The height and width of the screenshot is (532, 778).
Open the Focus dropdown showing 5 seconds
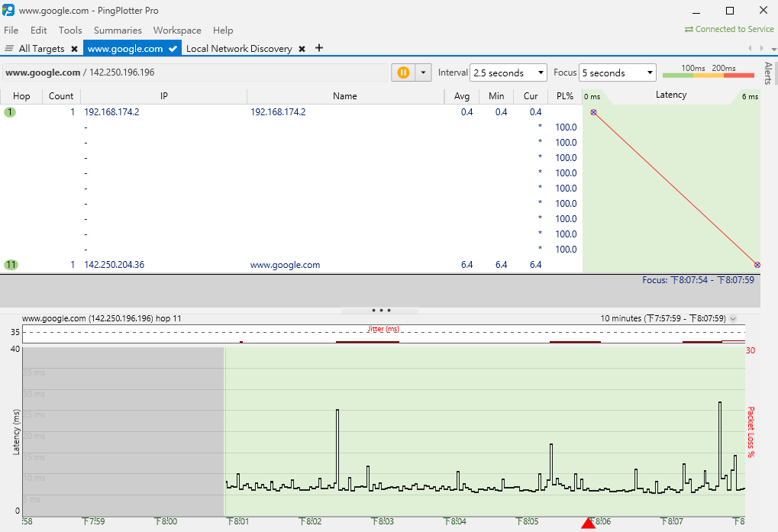click(617, 73)
